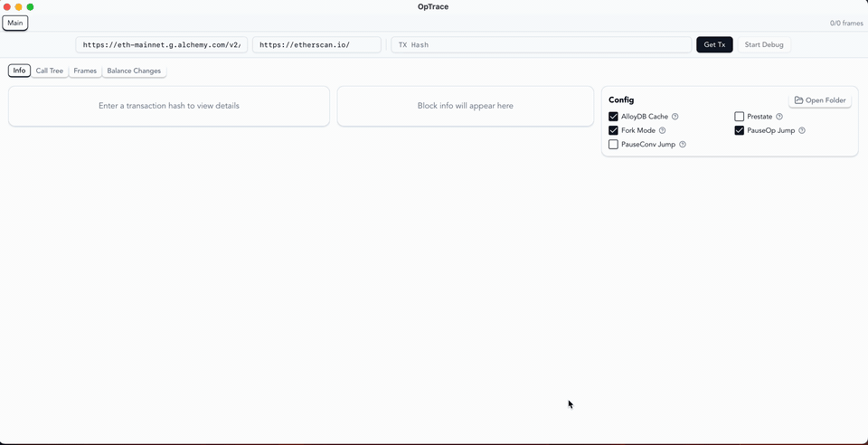Click the help icon beside Fork Mode
The width and height of the screenshot is (868, 445).
[x=663, y=130]
